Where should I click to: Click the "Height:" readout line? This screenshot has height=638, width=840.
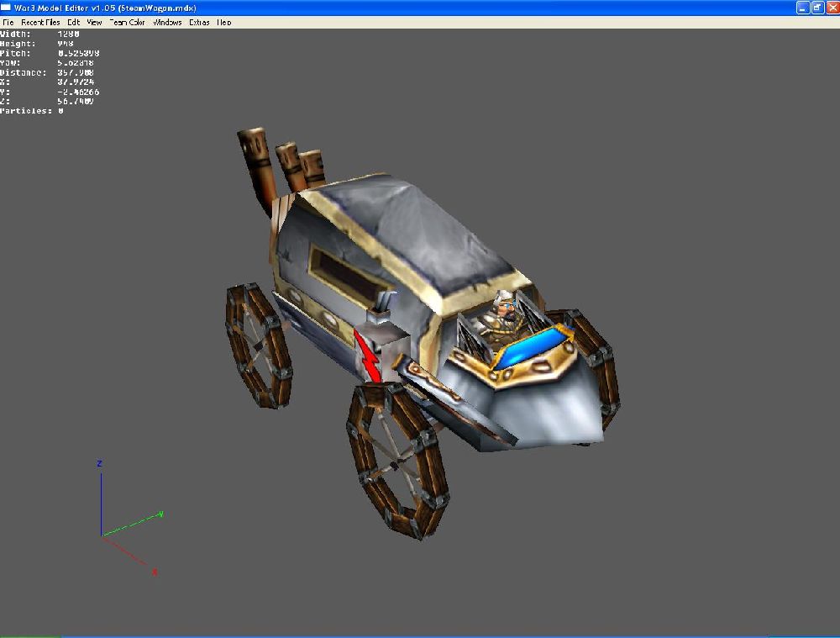click(x=36, y=44)
